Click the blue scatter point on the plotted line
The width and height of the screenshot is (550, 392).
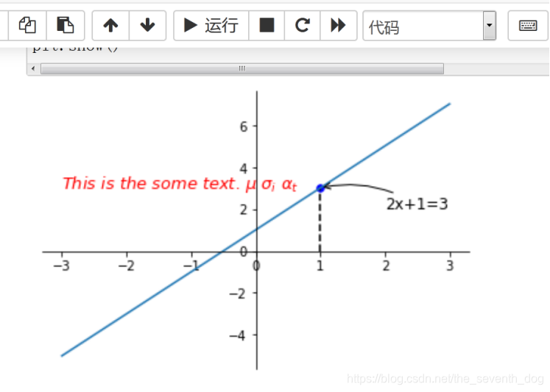pyautogui.click(x=320, y=188)
